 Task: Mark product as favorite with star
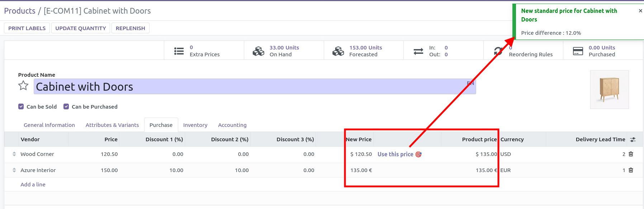(x=23, y=86)
